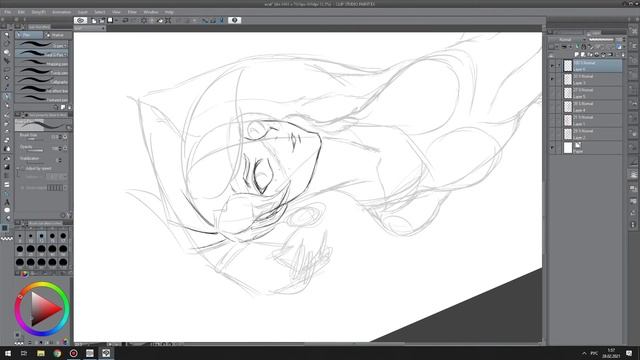
Task: Show Layer 2 via its visibility box
Action: click(x=552, y=134)
